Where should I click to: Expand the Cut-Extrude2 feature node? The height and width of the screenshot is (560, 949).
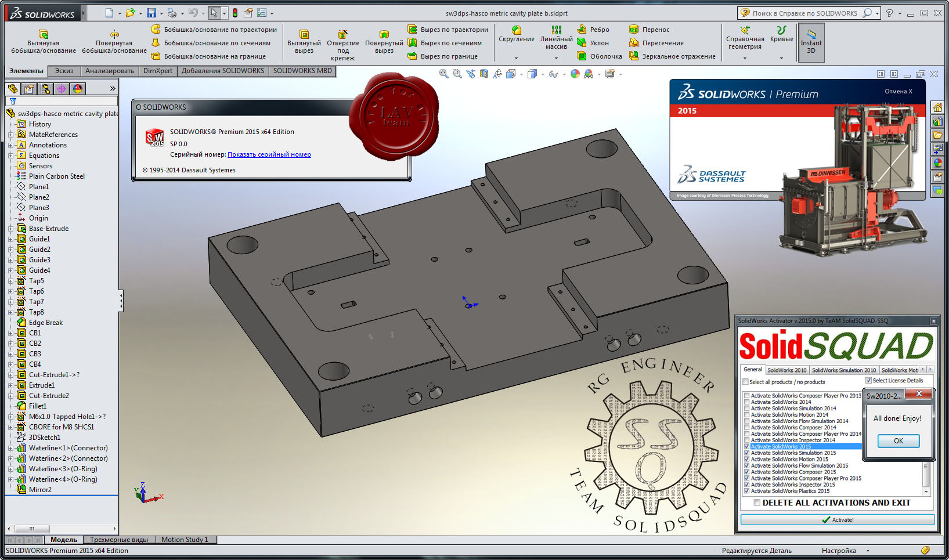coord(10,396)
